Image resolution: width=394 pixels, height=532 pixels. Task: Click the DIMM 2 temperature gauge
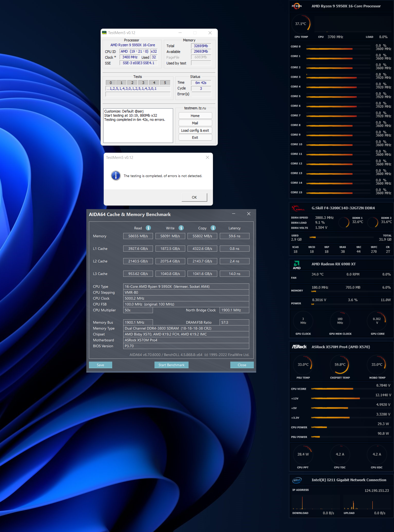click(373, 222)
